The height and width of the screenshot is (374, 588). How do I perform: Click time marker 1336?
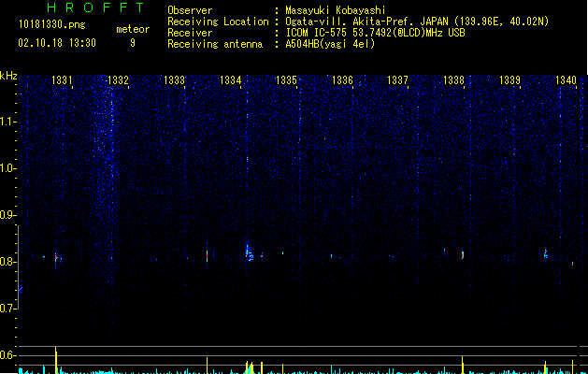[342, 79]
